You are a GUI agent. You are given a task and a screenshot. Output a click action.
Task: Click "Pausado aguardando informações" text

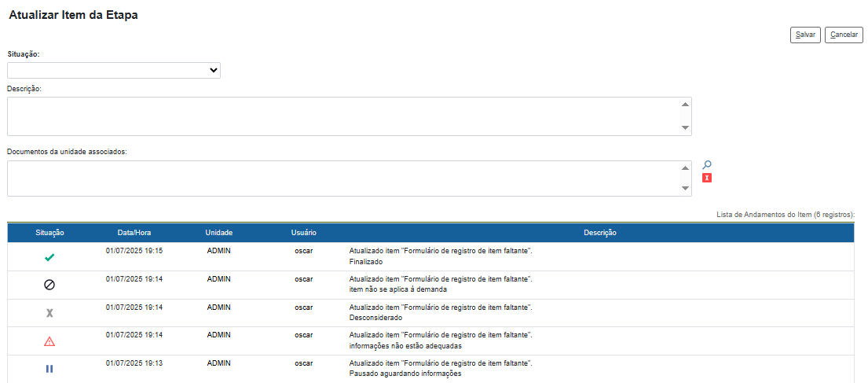405,374
